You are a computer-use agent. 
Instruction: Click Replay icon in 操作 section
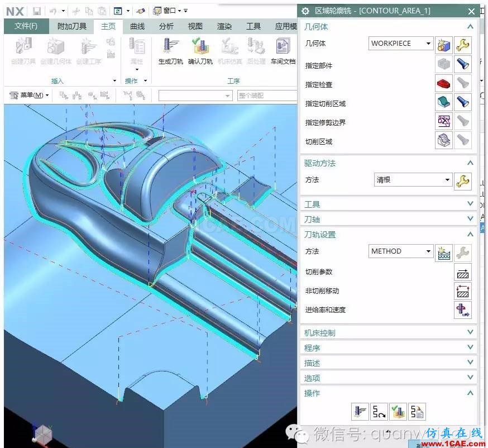click(379, 412)
